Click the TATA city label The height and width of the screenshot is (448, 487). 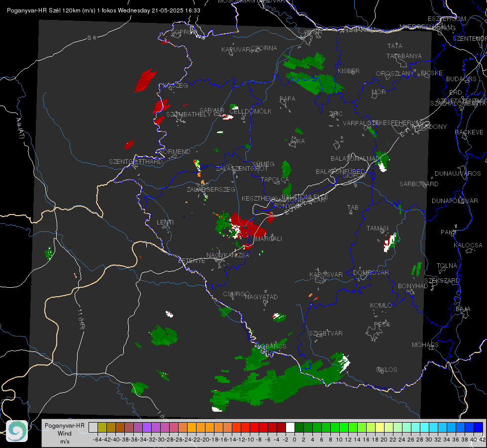(x=395, y=46)
